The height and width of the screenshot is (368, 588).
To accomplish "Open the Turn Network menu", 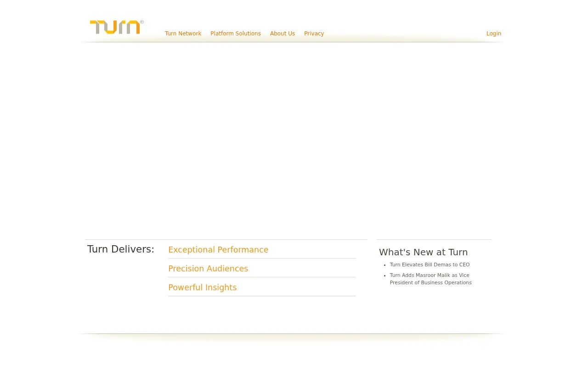I will (183, 34).
